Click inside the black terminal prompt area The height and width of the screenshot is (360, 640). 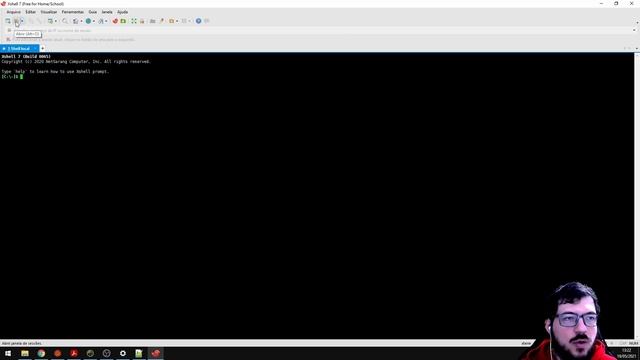click(x=316, y=196)
